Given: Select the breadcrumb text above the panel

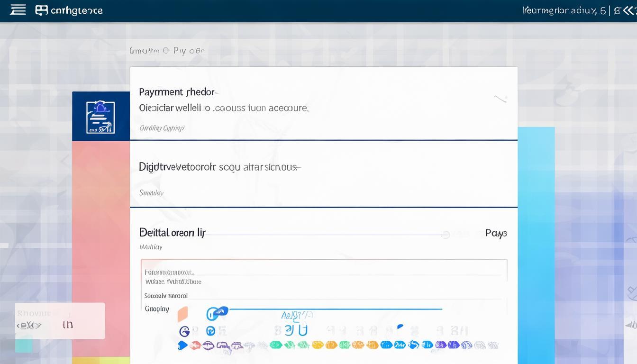Looking at the screenshot, I should click(x=166, y=51).
